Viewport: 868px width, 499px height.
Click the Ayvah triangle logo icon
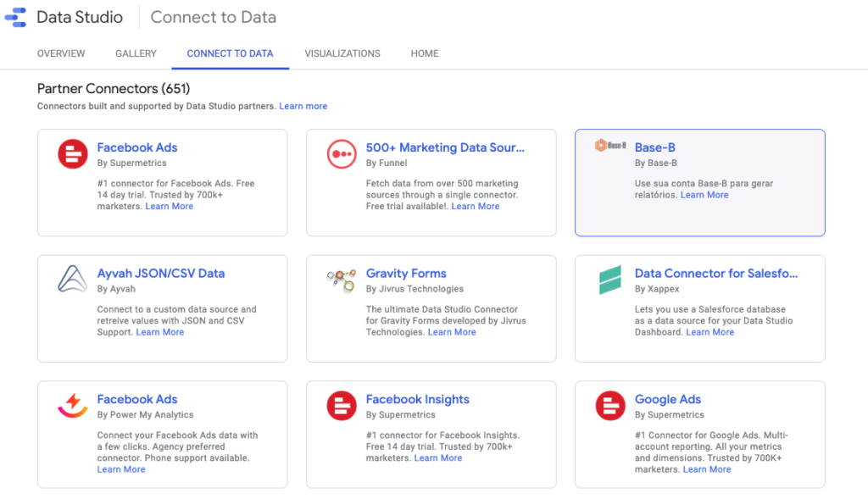click(73, 278)
